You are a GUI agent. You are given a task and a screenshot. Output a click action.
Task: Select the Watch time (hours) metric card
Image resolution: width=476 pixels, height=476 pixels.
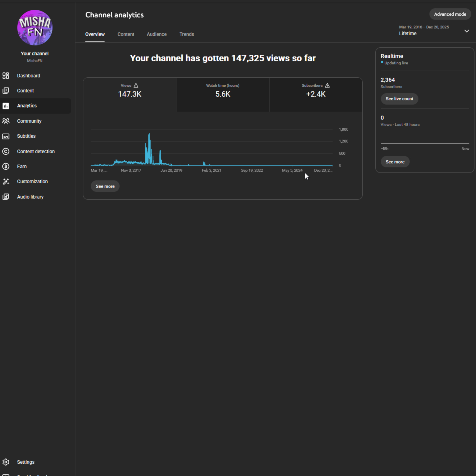click(222, 94)
